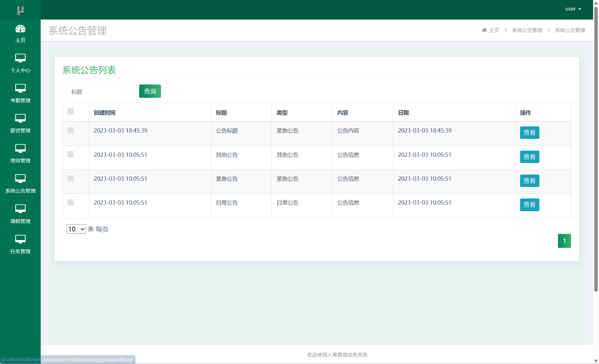
Task: Focus the 标题 search input field
Action: point(102,92)
